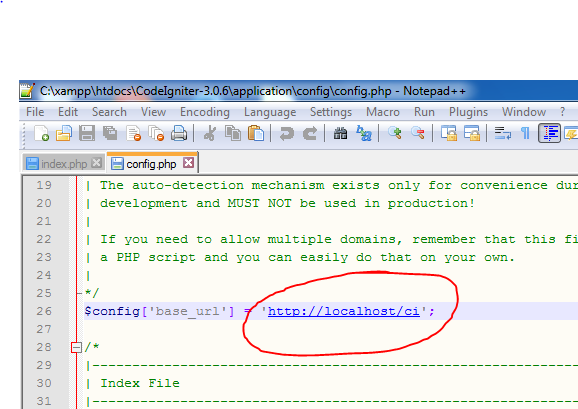Click line number 19 in the margin
Image resolution: width=578 pixels, height=409 pixels.
coord(44,185)
